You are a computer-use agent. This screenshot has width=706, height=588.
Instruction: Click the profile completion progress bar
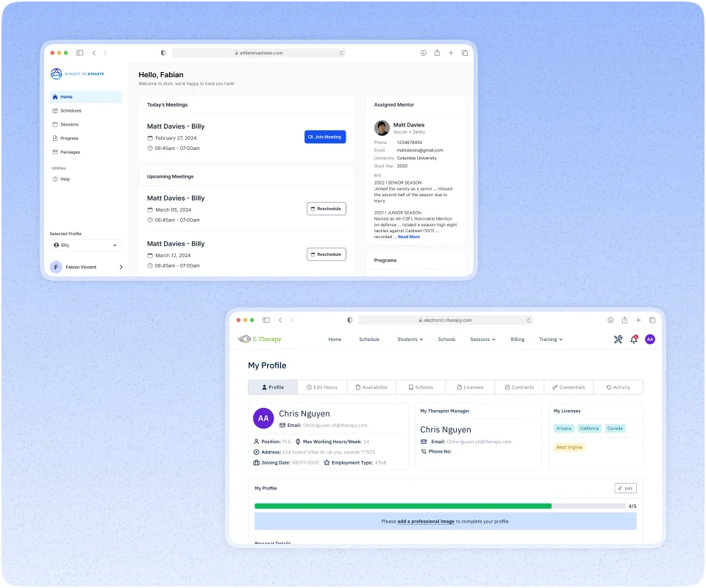(x=440, y=506)
